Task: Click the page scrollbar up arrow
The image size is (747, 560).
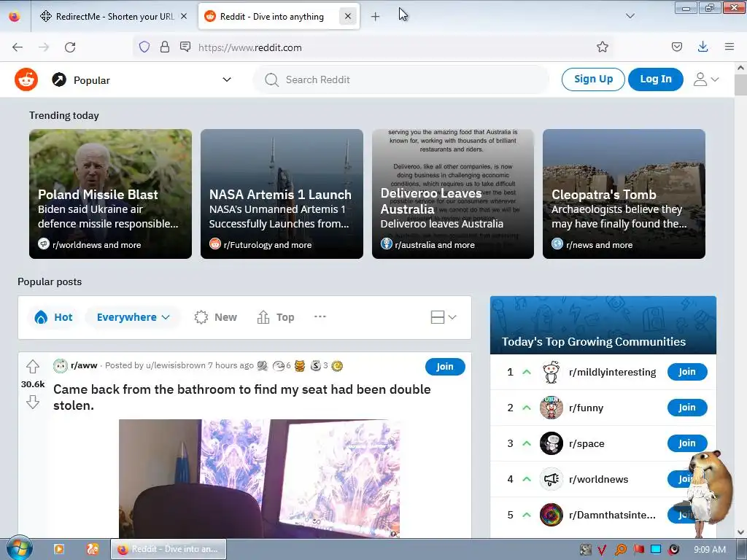Action: (740, 68)
